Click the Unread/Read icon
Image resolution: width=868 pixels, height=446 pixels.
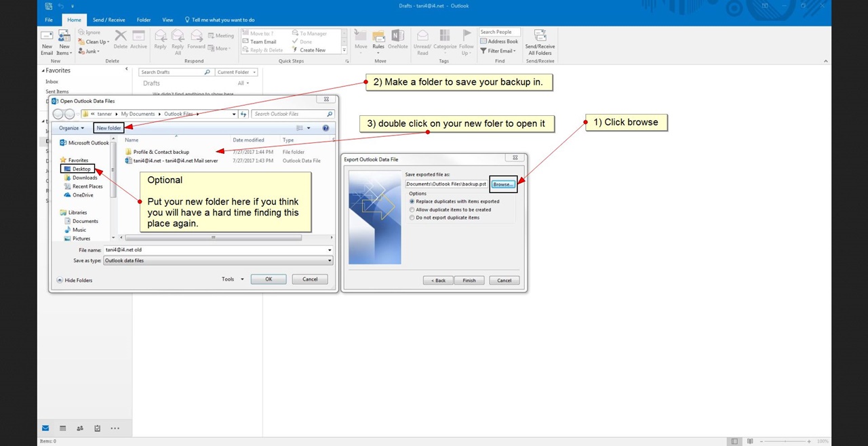pyautogui.click(x=422, y=42)
